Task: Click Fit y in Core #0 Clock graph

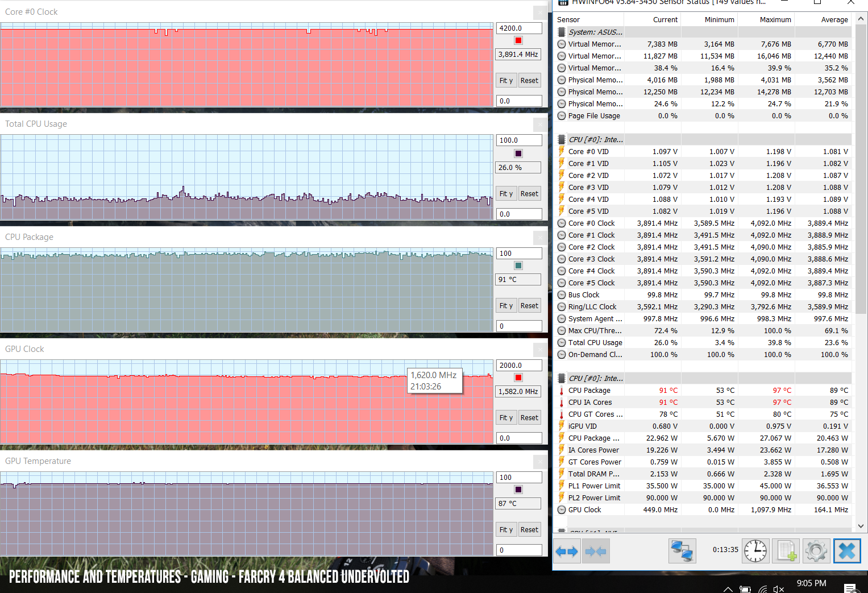Action: 506,81
